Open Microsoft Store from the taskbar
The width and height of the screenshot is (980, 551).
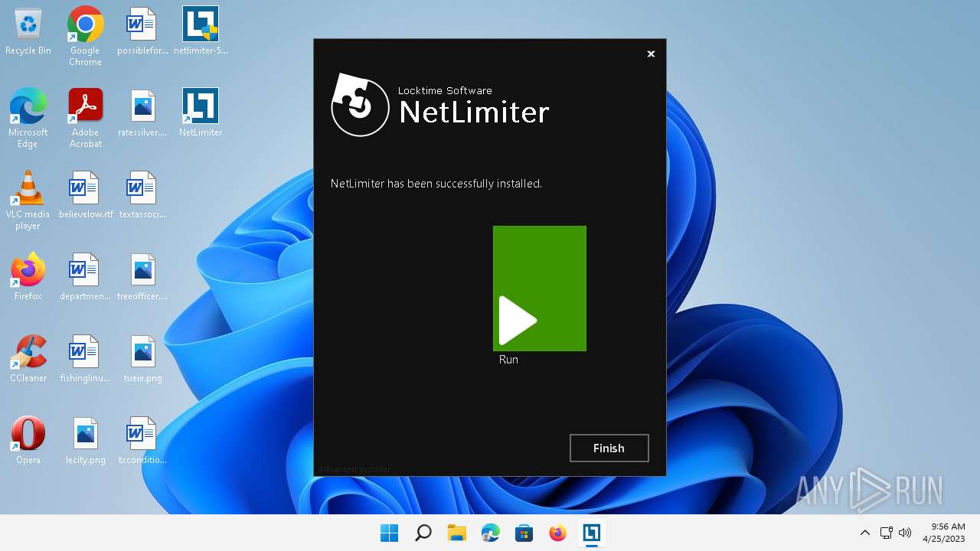pos(524,533)
